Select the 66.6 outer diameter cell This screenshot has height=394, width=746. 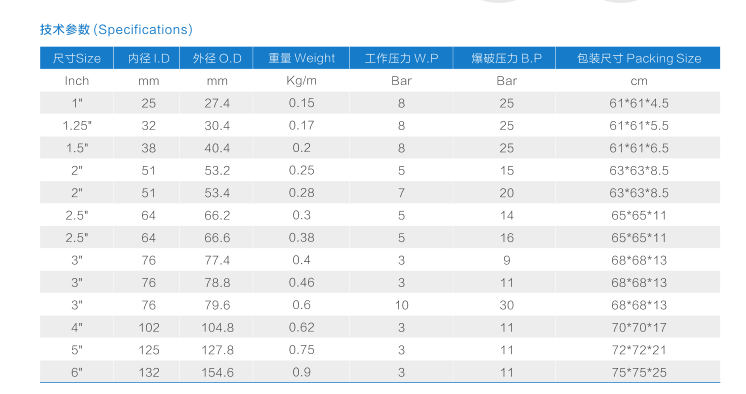point(217,237)
